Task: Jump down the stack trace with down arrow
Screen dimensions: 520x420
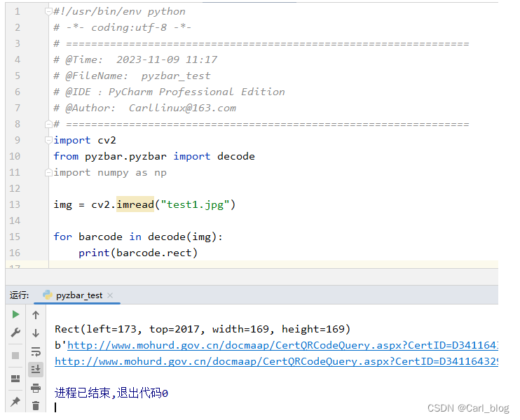Action: (36, 333)
